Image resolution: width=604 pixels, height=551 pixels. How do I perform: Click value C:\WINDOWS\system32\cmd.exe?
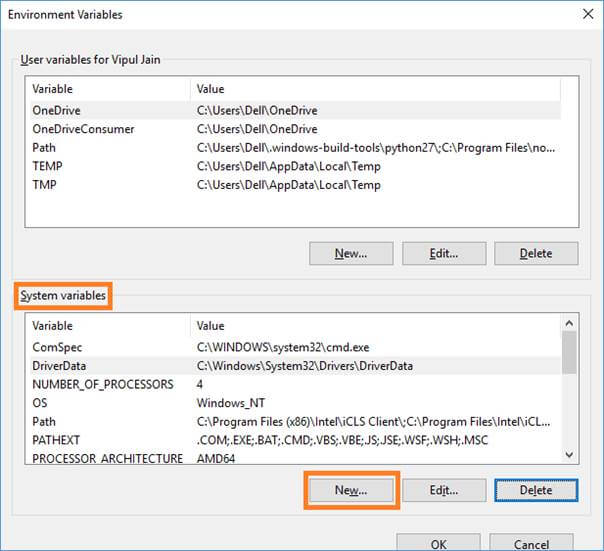tap(283, 348)
